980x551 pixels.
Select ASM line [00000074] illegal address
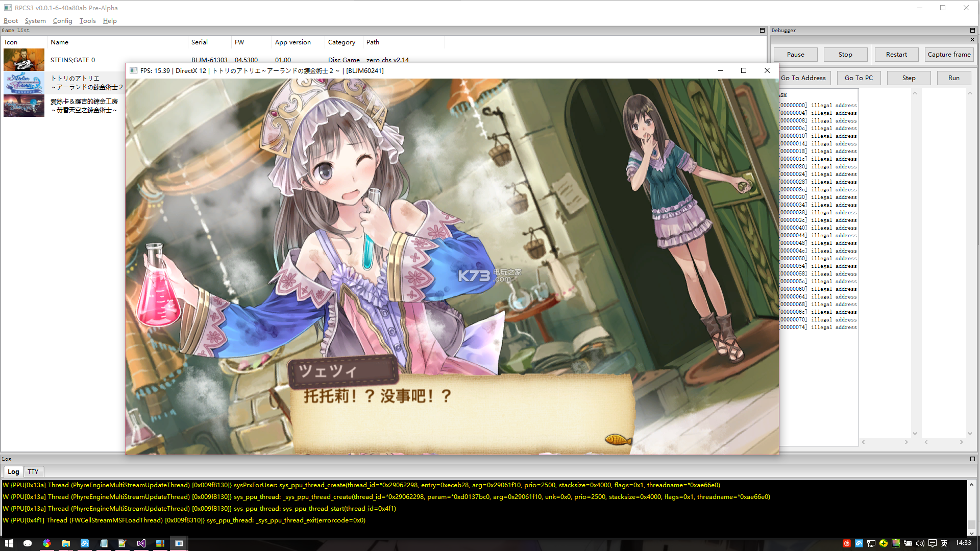pyautogui.click(x=818, y=328)
